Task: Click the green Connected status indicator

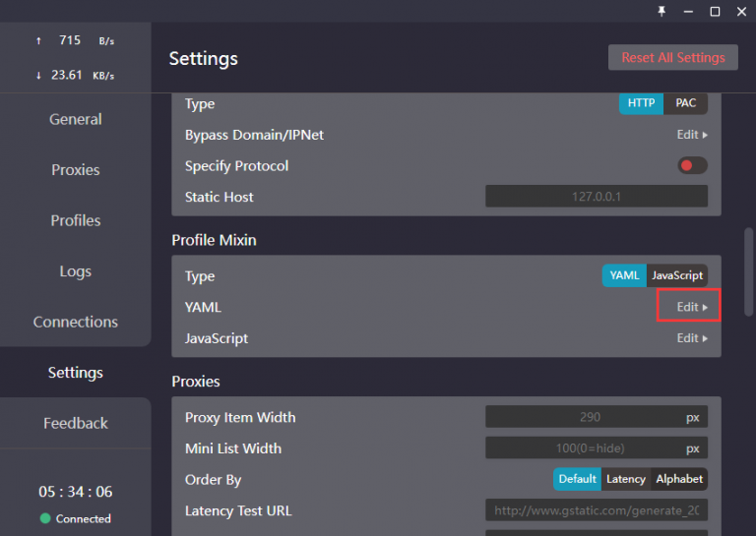Action: 45,518
